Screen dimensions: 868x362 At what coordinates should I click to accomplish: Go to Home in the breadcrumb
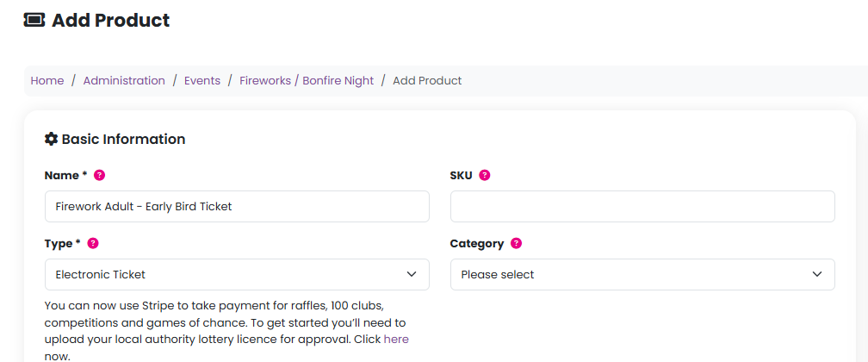point(47,80)
